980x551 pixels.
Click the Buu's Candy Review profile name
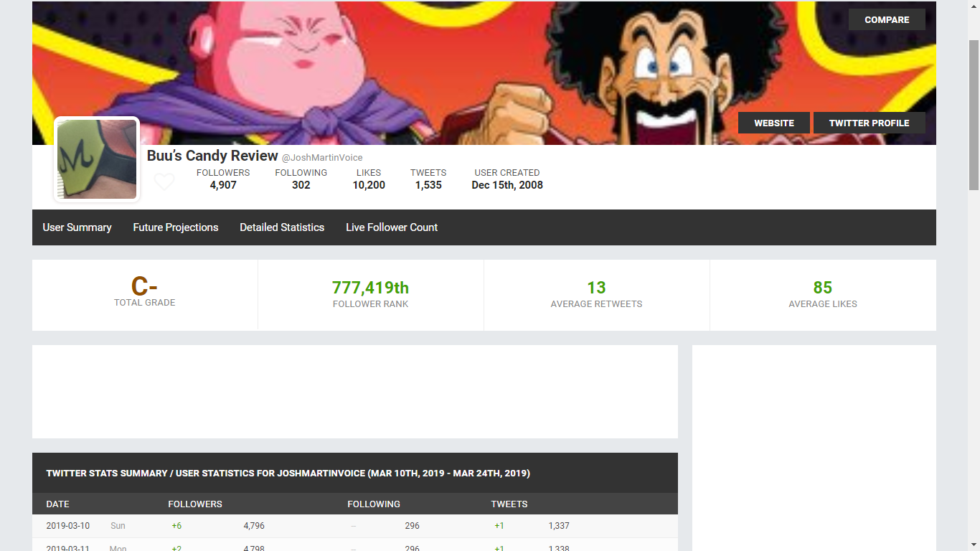click(x=212, y=156)
